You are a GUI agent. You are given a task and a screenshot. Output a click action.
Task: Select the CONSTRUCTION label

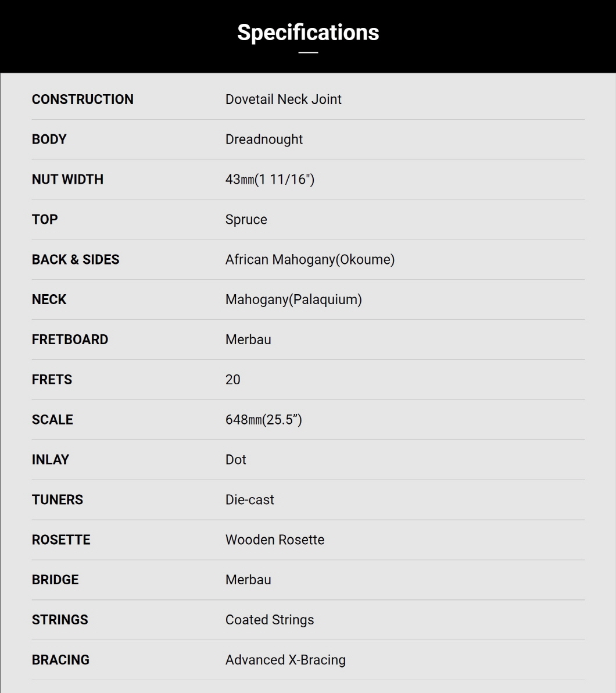(83, 99)
